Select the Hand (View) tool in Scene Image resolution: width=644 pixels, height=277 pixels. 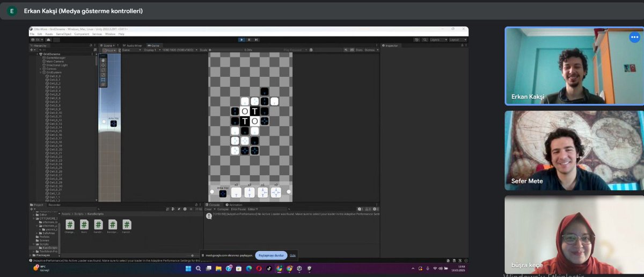click(x=104, y=60)
